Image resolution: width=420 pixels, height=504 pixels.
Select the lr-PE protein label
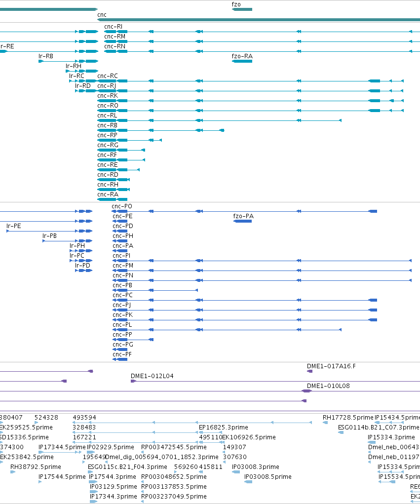[x=14, y=226]
